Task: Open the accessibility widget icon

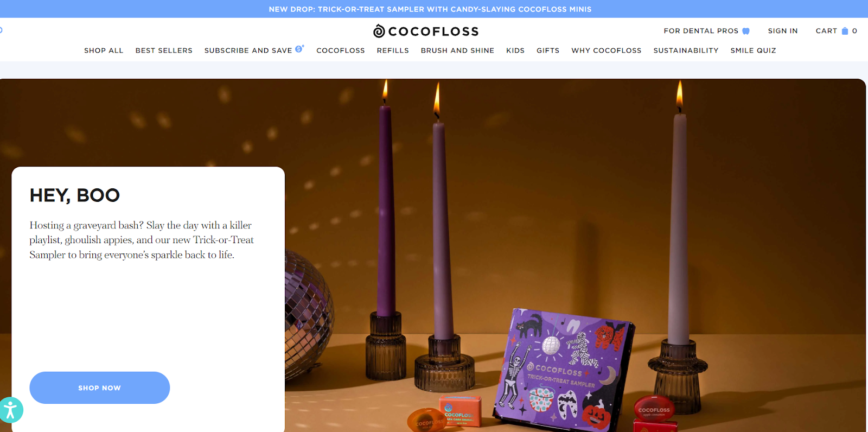Action: pyautogui.click(x=10, y=410)
